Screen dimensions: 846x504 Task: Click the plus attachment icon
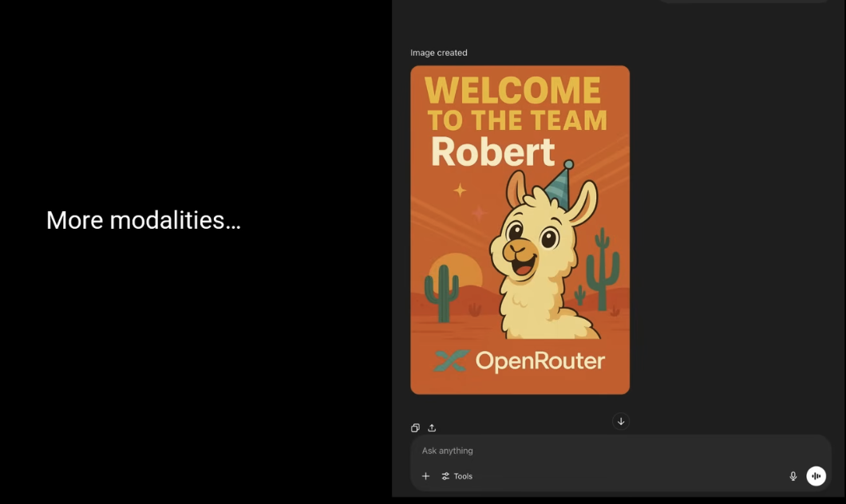point(425,476)
